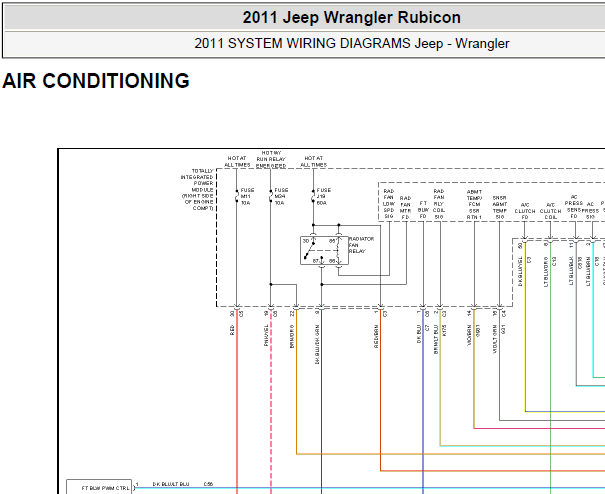Click the 'A/C CLUTCH COIL' label

click(550, 211)
